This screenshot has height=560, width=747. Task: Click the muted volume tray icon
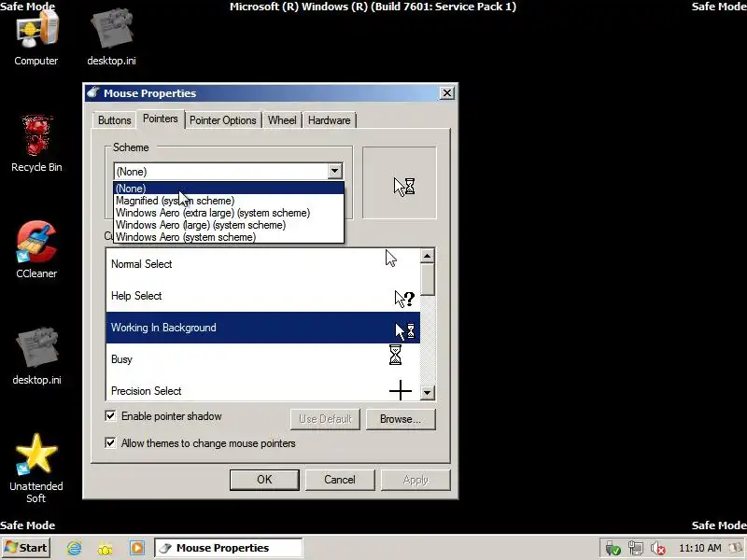coord(658,549)
